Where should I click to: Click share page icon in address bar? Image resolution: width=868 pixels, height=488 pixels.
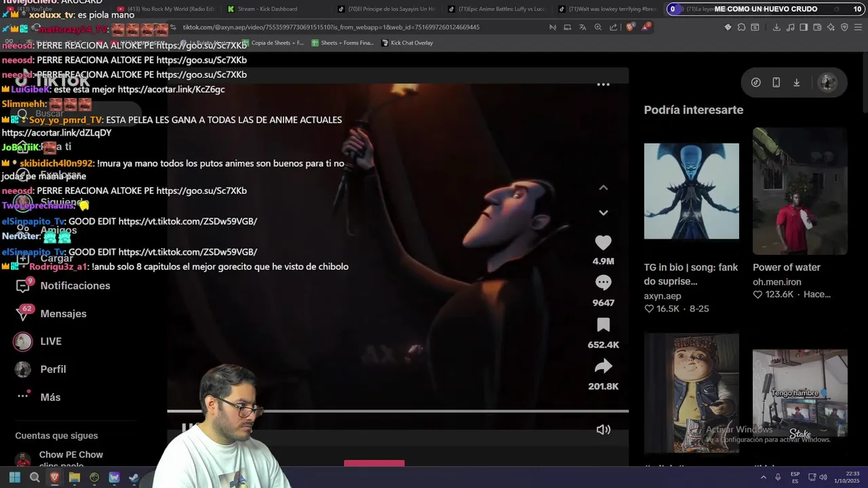tap(613, 27)
